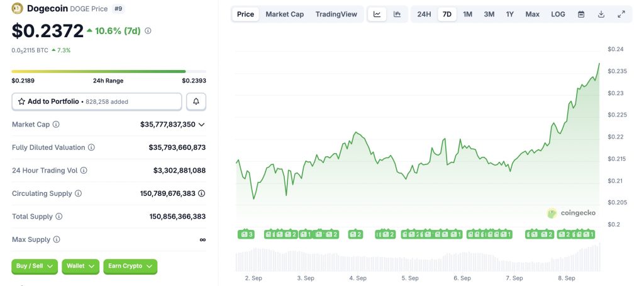The image size is (644, 286).
Task: Click info icon beside Max Supply
Action: point(57,239)
